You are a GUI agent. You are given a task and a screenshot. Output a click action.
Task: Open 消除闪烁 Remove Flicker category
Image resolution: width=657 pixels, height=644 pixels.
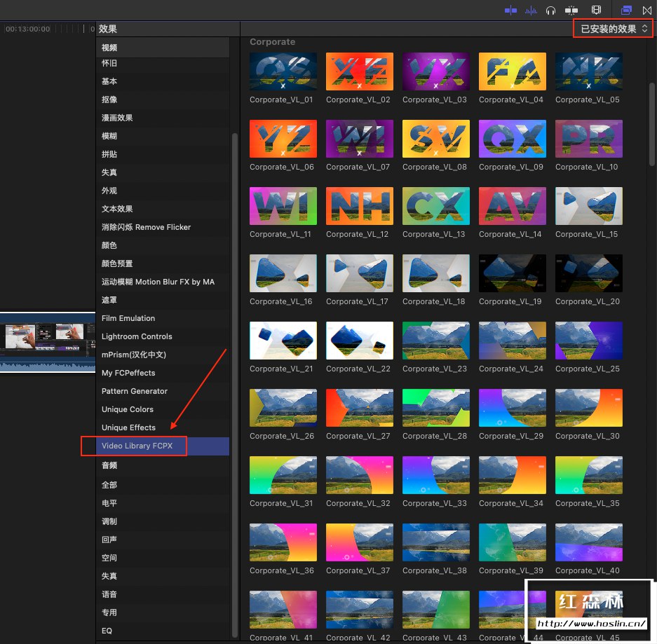tap(163, 227)
